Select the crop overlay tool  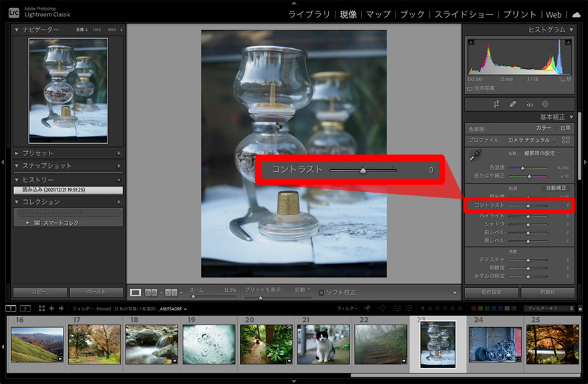tap(496, 104)
